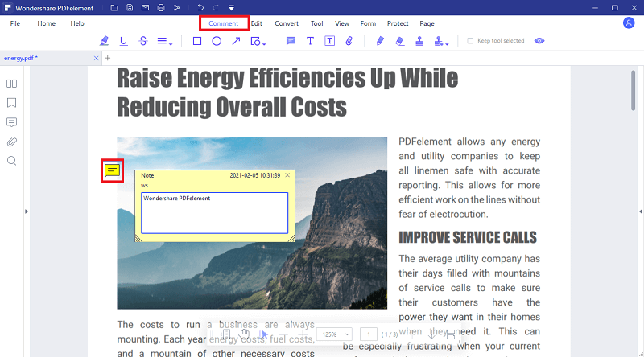Select the Oval shape tool

pos(217,41)
